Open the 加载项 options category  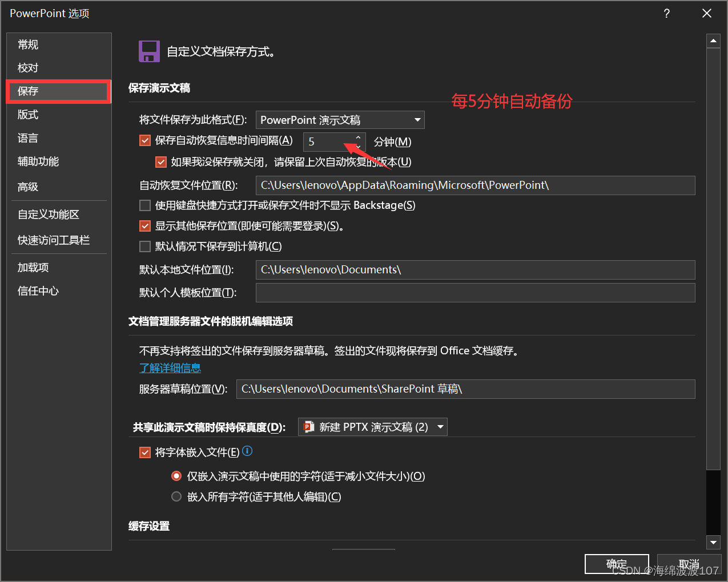[x=59, y=268]
